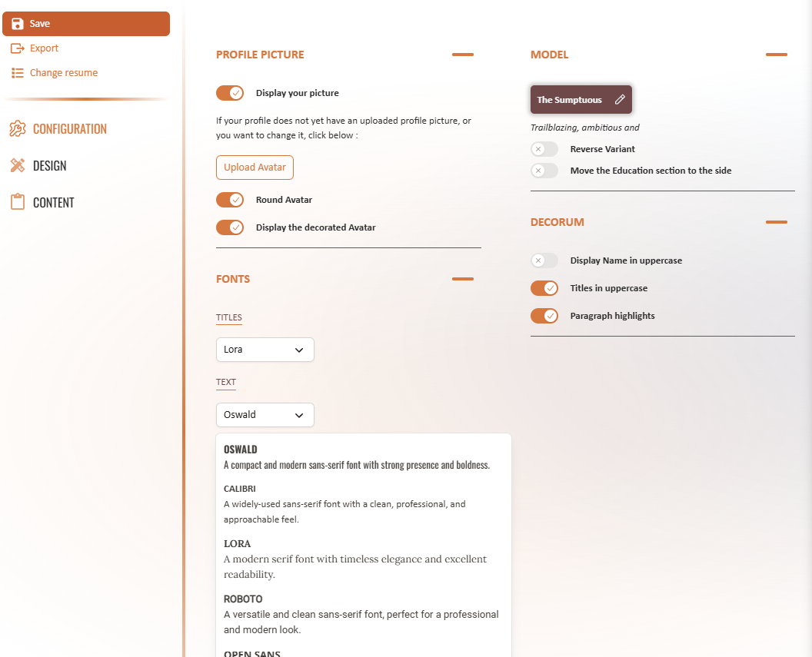
Task: Click the TEXT font label
Action: [x=226, y=383]
